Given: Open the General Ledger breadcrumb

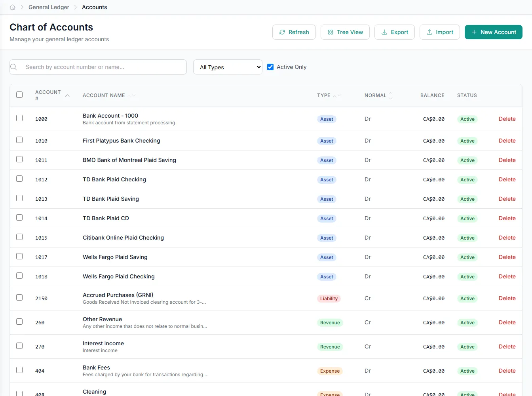Looking at the screenshot, I should [49, 7].
